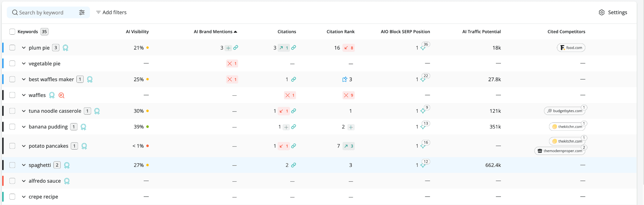
Task: Tick the best waffles maker checkbox
Action: [12, 79]
